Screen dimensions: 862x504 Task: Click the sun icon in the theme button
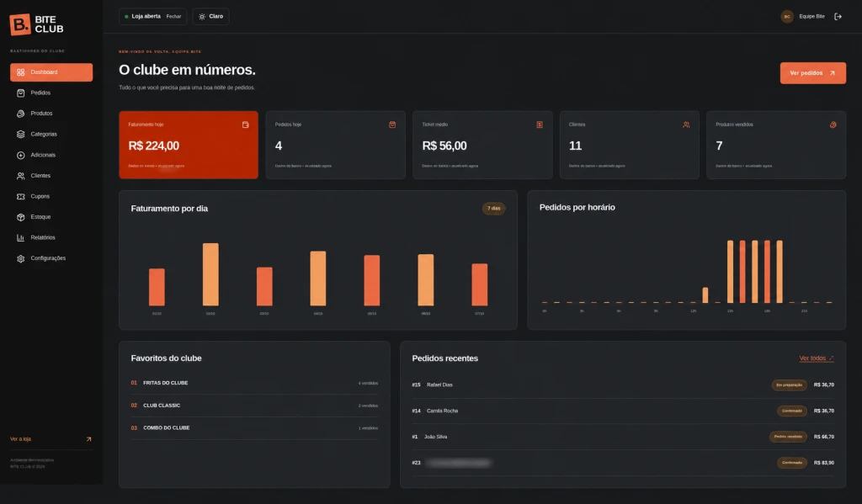tap(202, 17)
